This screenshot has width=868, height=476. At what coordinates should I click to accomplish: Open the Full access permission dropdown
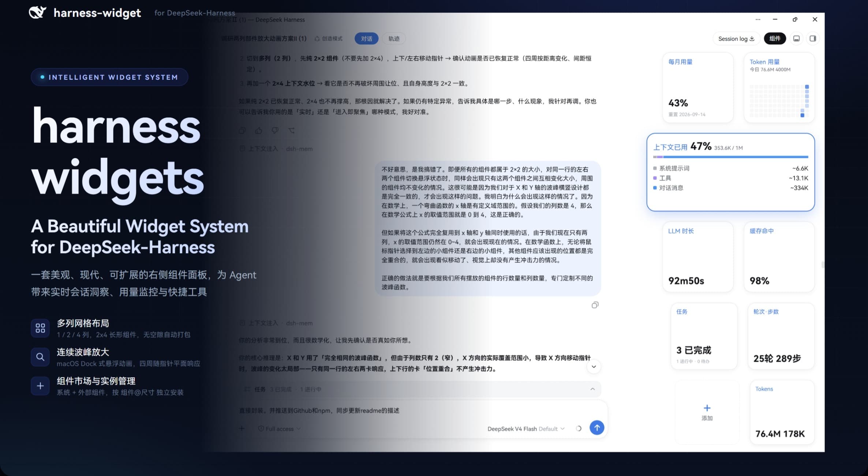[279, 429]
